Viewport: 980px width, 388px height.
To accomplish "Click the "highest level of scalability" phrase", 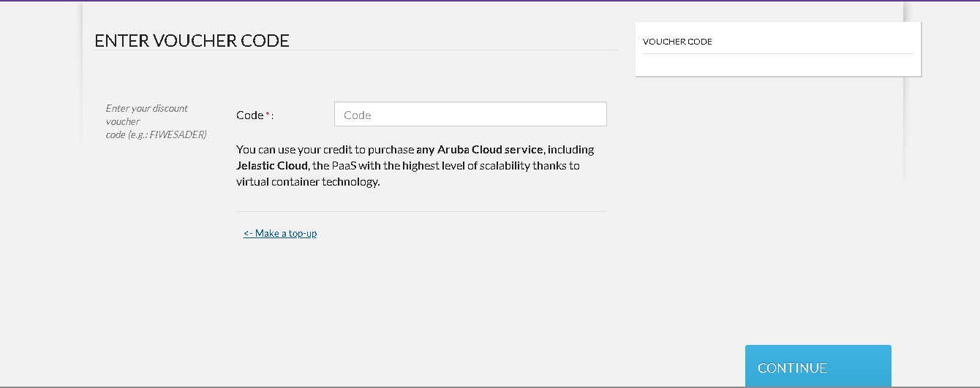I will click(x=465, y=165).
